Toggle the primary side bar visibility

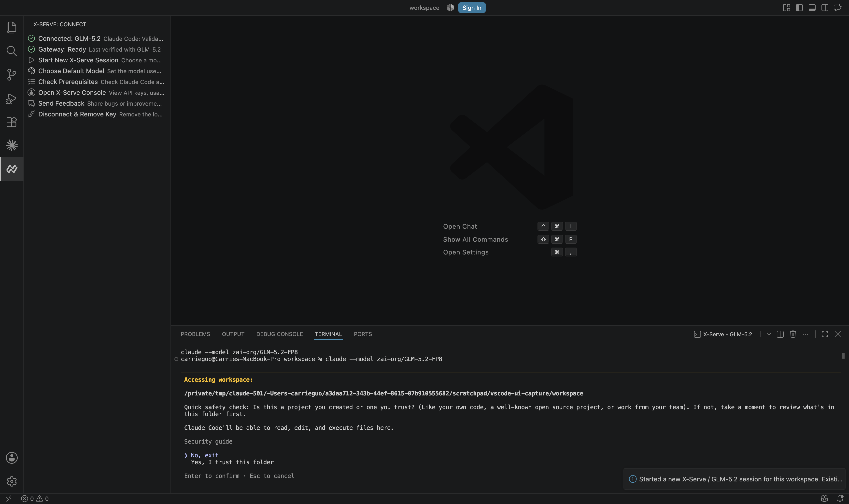pyautogui.click(x=799, y=7)
